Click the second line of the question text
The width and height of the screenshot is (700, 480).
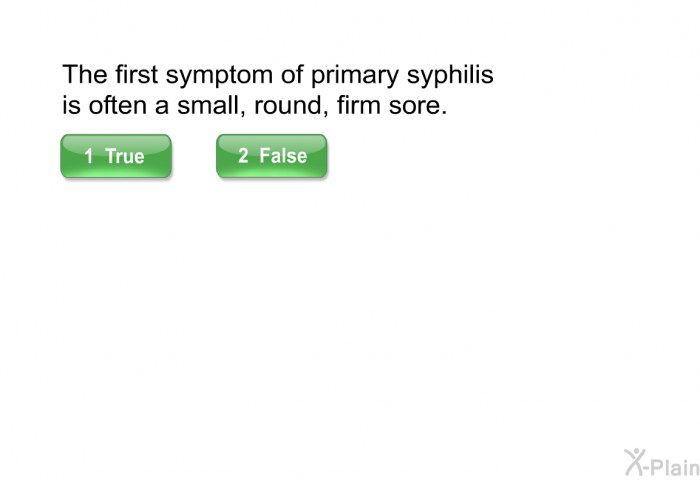tap(254, 106)
